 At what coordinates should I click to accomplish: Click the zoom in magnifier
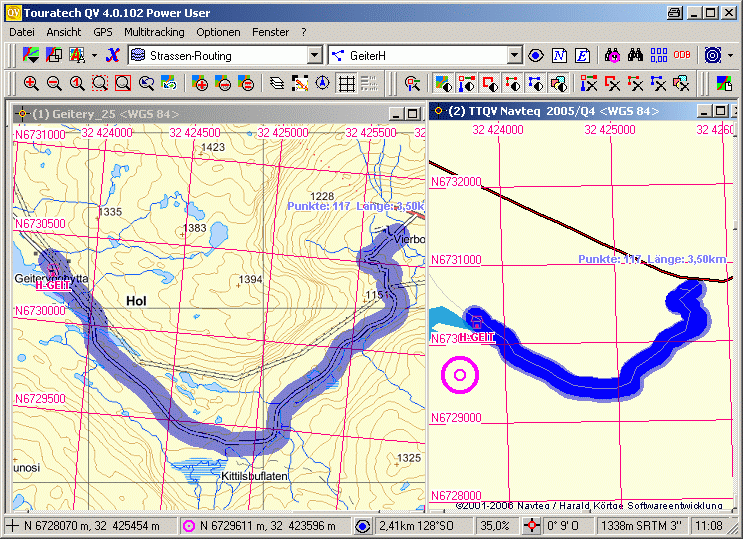pos(31,84)
